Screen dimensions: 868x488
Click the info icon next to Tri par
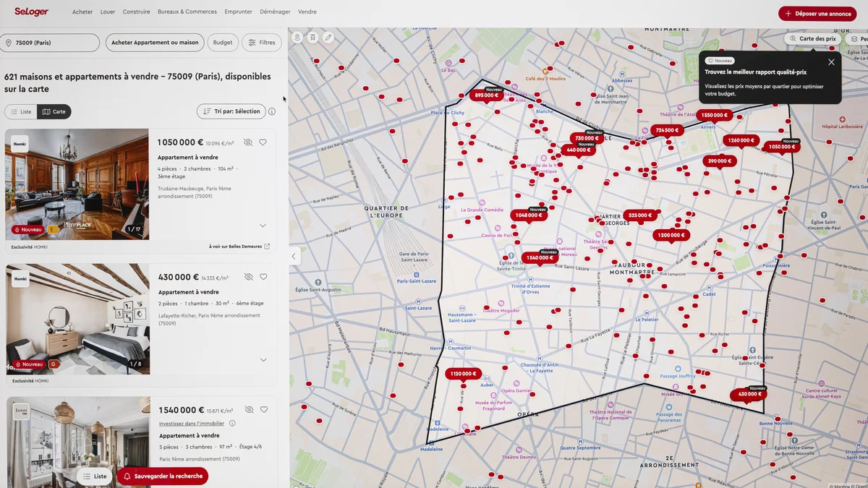tap(271, 111)
